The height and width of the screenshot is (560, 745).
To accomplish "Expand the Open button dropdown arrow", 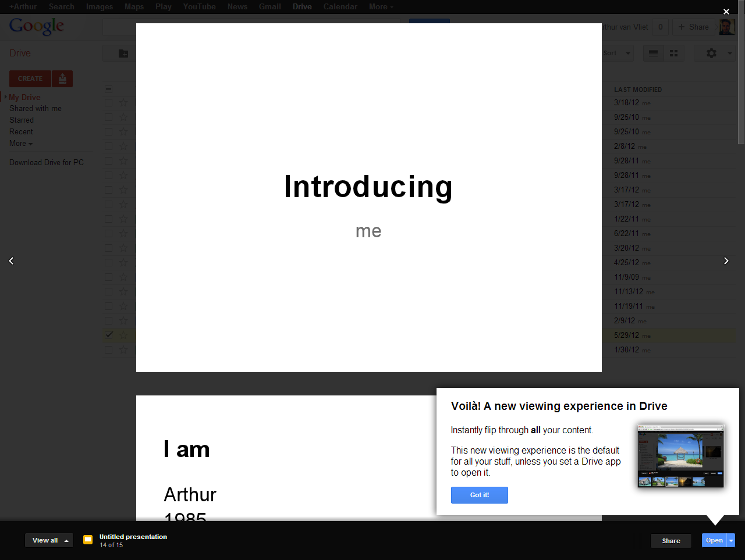I will (x=731, y=540).
